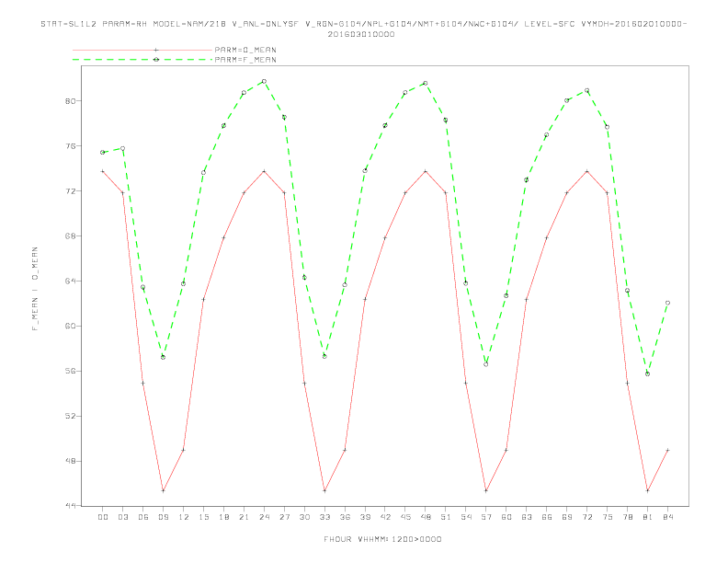This screenshot has height=563, width=728.
Task: Click x-axis tick label 21
Action: 244,517
